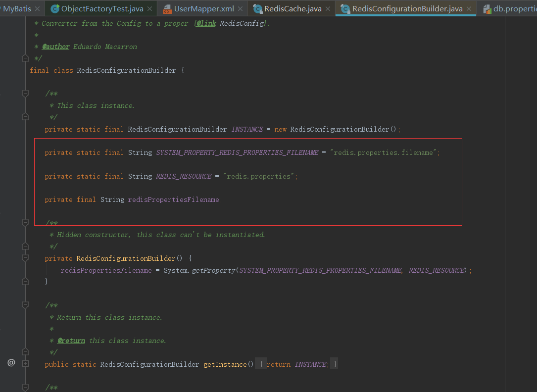
Task: Collapse the Javadoc comment below getInstance
Action: [25, 387]
